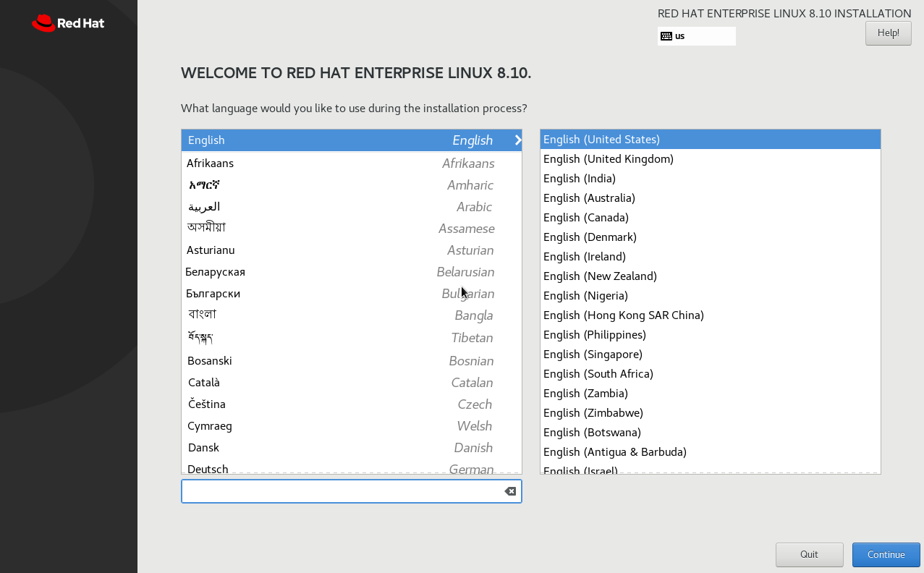Select Bosanski in the language list
Screen dimensions: 924x573
(209, 360)
